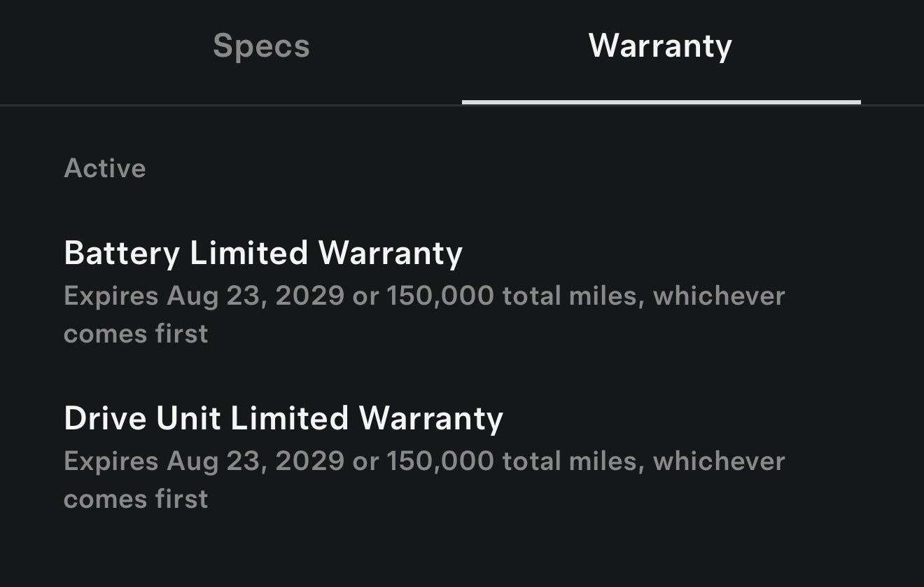The height and width of the screenshot is (587, 924).
Task: Click "comes first" beneath Battery warranty
Action: tap(136, 333)
